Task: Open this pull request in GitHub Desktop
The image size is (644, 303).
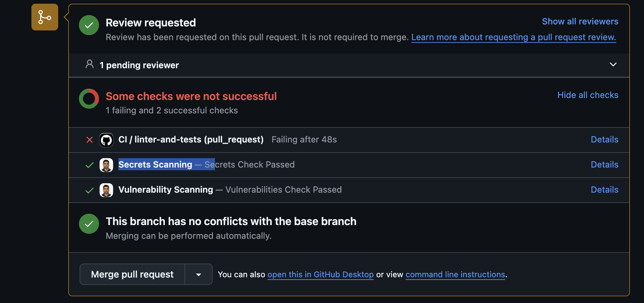Action: click(x=320, y=274)
